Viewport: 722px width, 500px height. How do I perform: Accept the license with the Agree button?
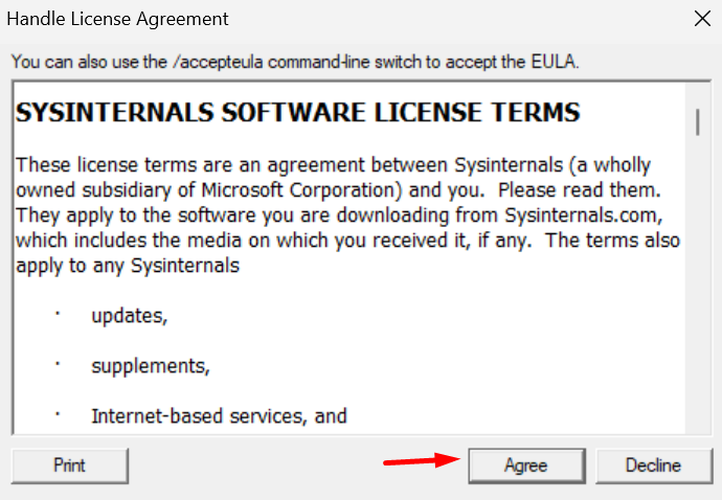527,465
